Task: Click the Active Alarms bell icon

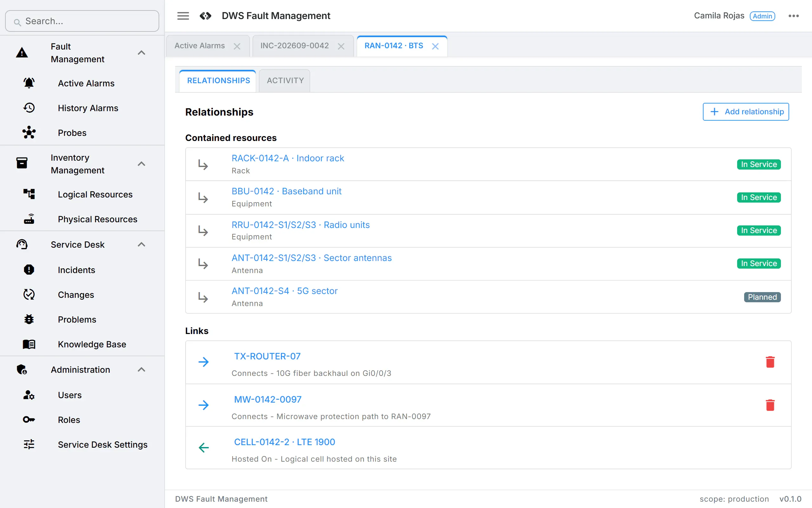Action: pyautogui.click(x=29, y=83)
